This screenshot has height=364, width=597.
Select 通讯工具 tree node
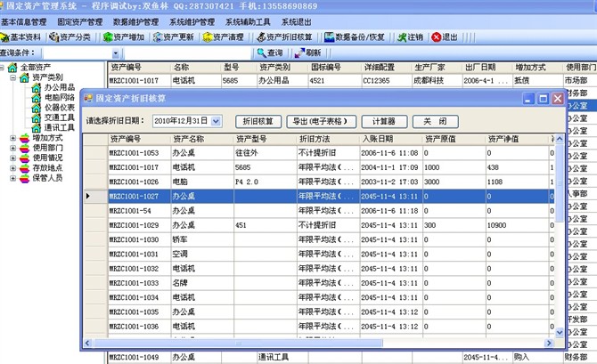(x=60, y=127)
